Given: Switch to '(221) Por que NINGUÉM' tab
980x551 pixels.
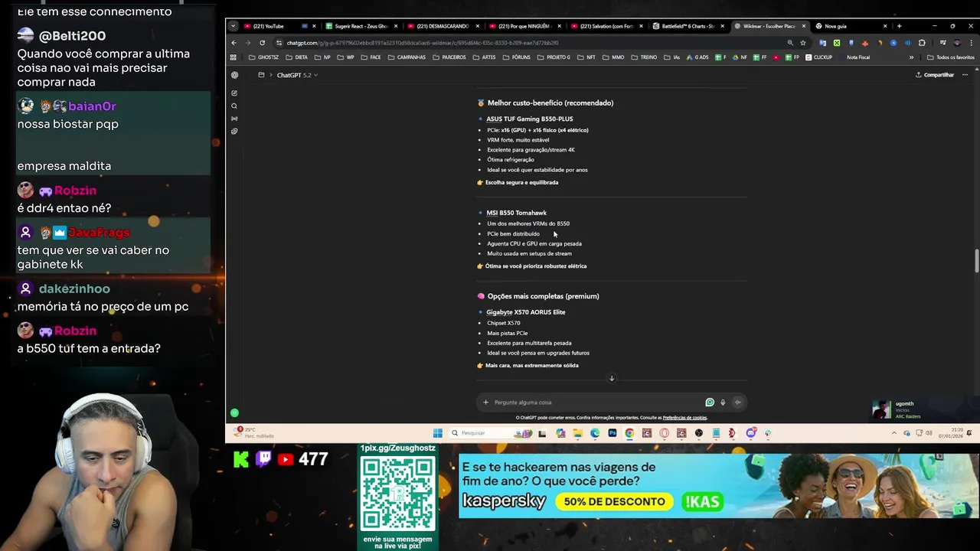Looking at the screenshot, I should click(x=524, y=26).
